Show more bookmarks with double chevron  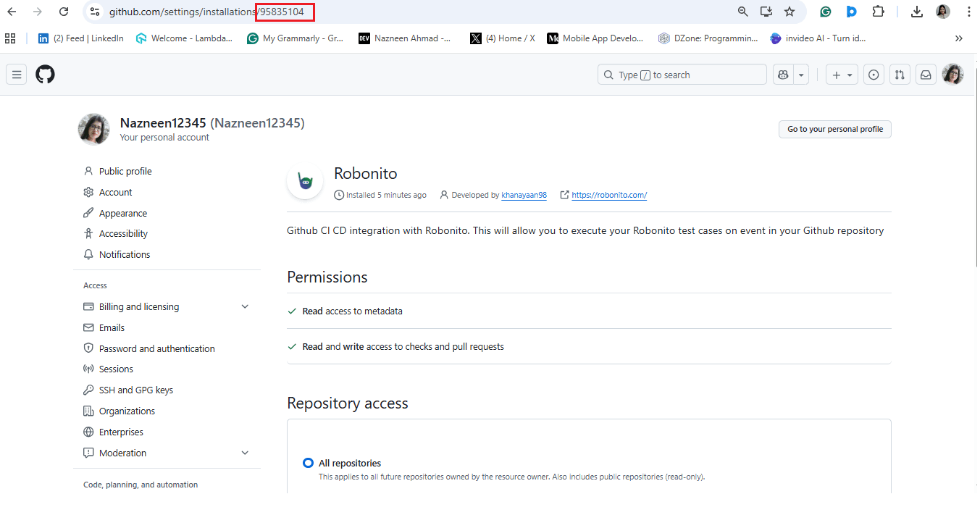pyautogui.click(x=959, y=38)
